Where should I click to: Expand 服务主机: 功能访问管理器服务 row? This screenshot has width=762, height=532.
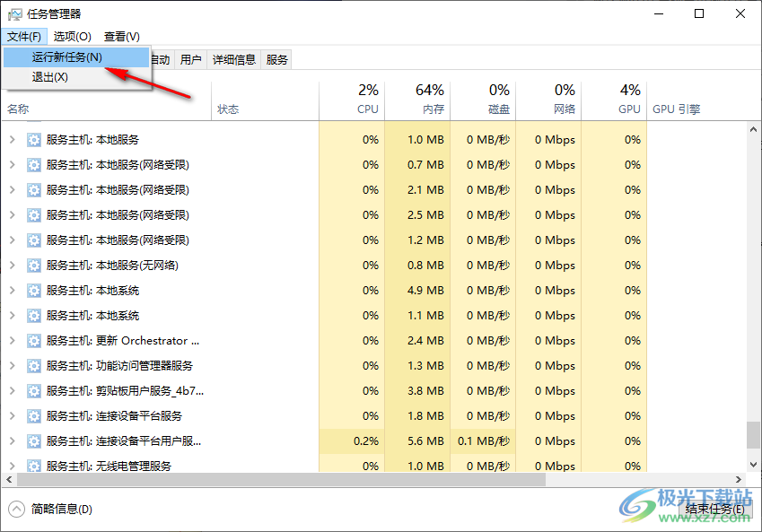point(13,366)
